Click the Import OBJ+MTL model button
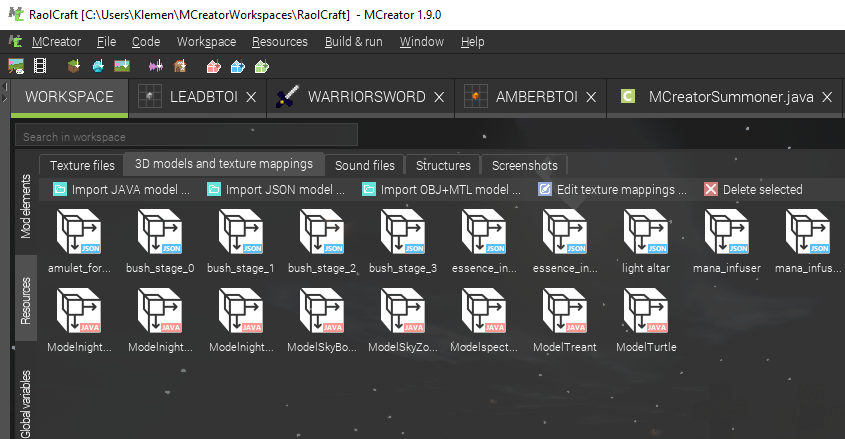 (441, 190)
